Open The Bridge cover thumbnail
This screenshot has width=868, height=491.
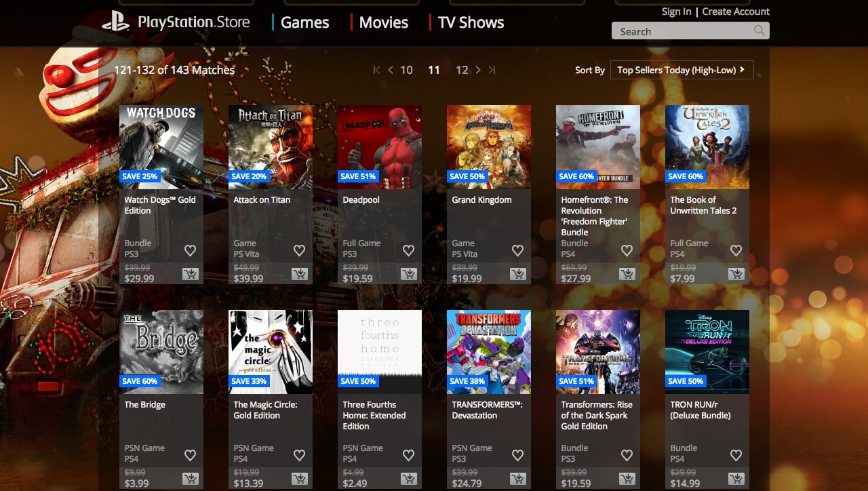(161, 352)
